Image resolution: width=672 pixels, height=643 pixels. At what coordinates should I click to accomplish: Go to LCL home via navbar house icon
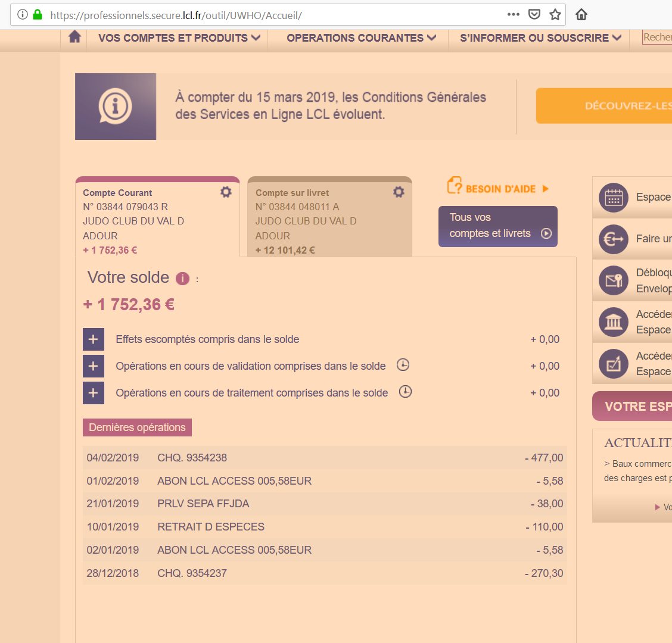[74, 37]
